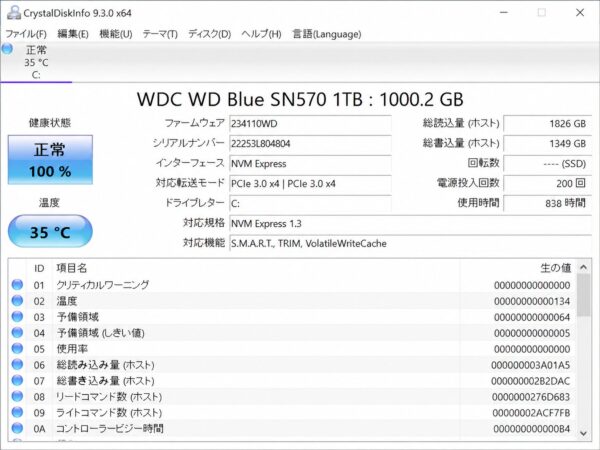The height and width of the screenshot is (450, 600).
Task: Close the CrystalDiskInfo window
Action: 580,13
